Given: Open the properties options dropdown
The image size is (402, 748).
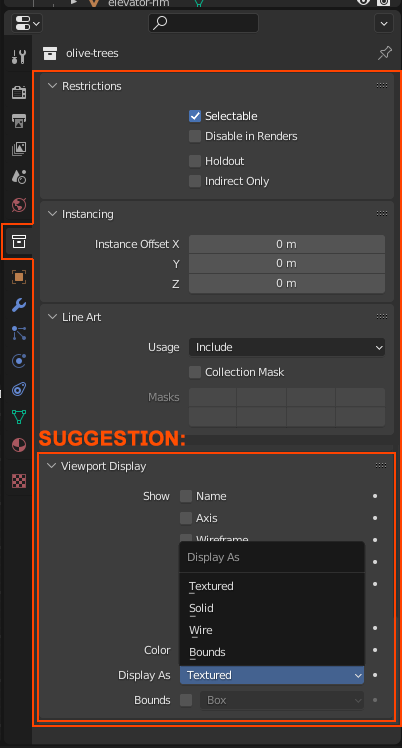Looking at the screenshot, I should (x=384, y=23).
